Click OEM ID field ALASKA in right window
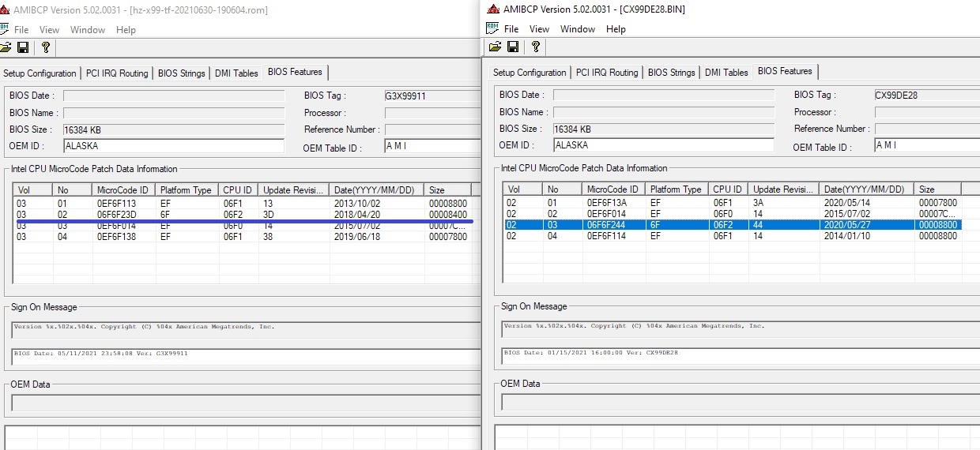 [x=663, y=145]
